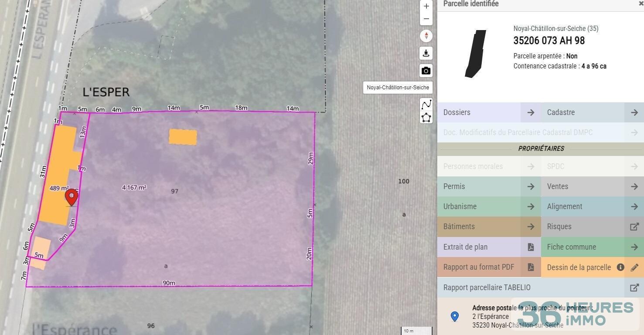
Task: Open the Urbanisme section
Action: click(489, 206)
